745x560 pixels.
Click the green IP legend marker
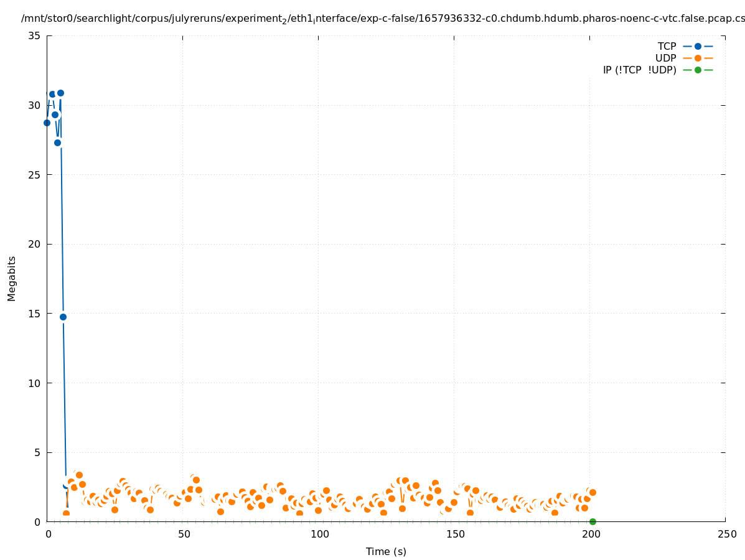pos(698,70)
